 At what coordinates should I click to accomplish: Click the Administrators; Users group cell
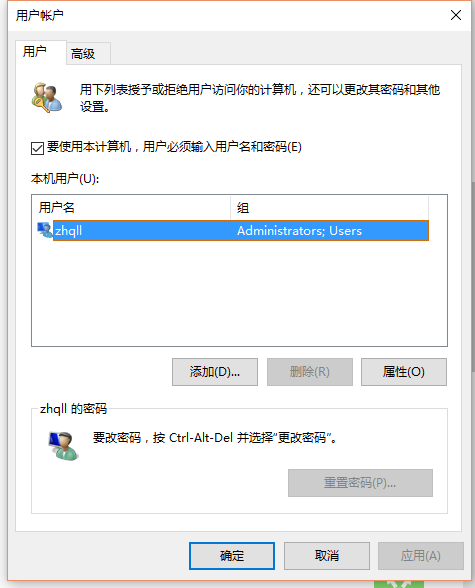click(x=299, y=230)
